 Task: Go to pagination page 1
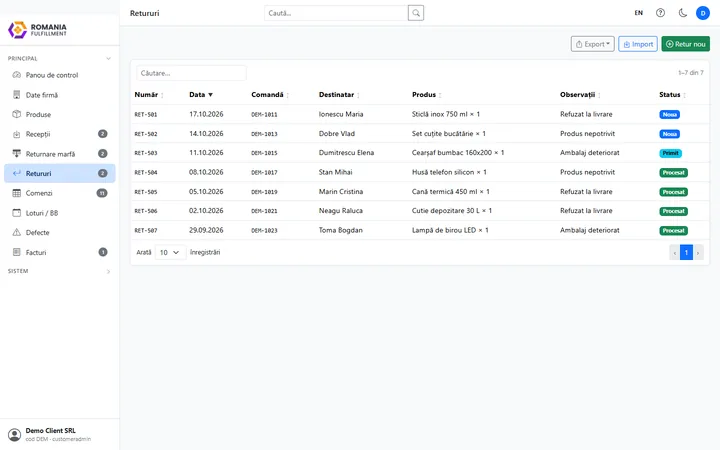[686, 252]
